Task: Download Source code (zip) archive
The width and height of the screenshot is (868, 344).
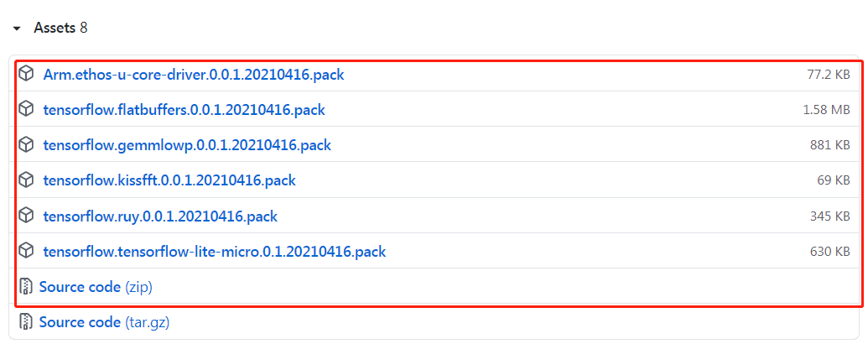Action: point(96,287)
